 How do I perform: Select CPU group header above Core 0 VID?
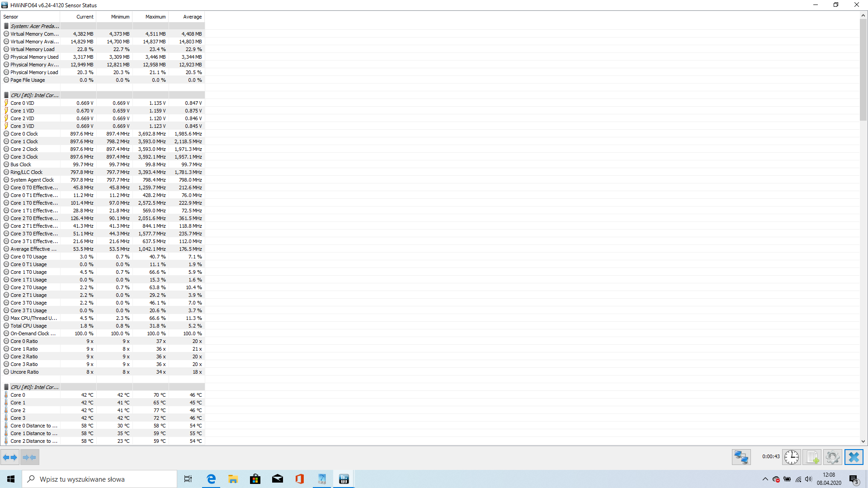(x=103, y=95)
